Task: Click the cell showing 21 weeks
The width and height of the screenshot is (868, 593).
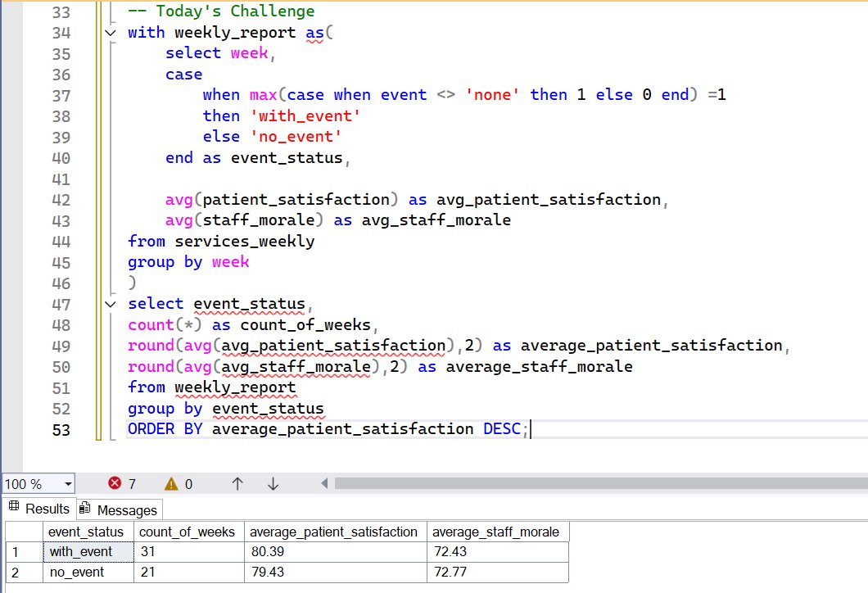Action: [189, 572]
